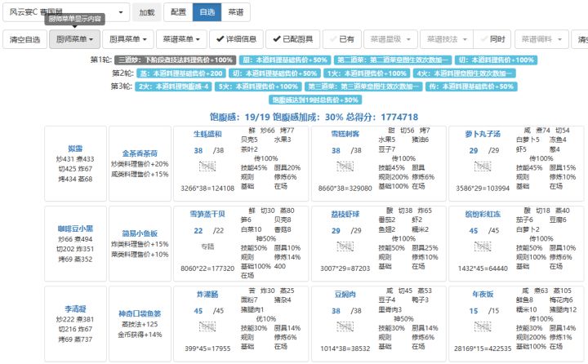Click the equipment name above 炒类料理售价+20%
This screenshot has height=364, width=588.
(x=140, y=153)
